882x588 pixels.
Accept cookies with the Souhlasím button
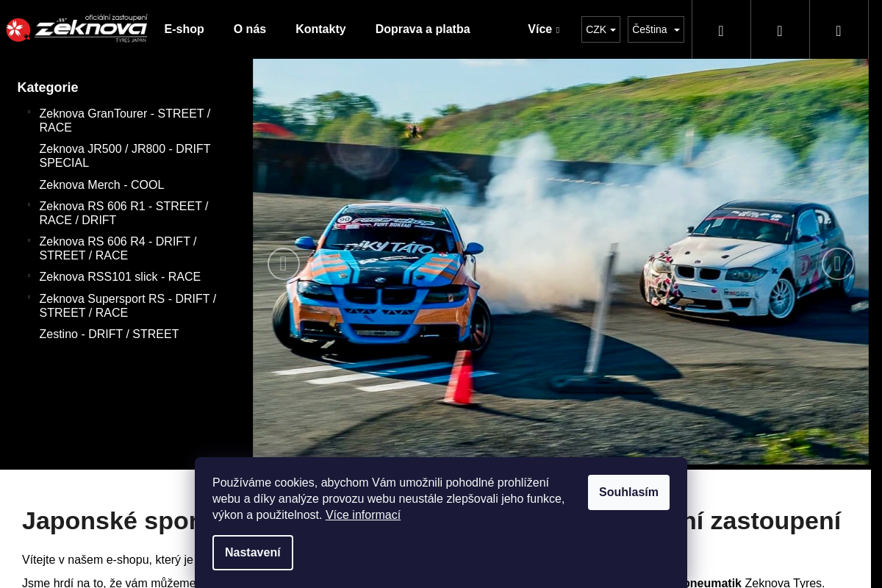628,492
